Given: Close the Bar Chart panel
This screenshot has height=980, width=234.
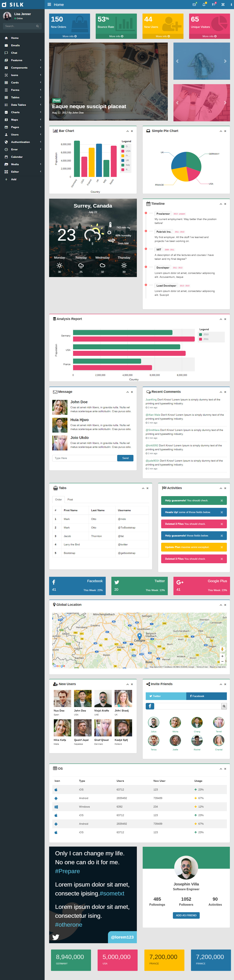Looking at the screenshot, I should (132, 131).
